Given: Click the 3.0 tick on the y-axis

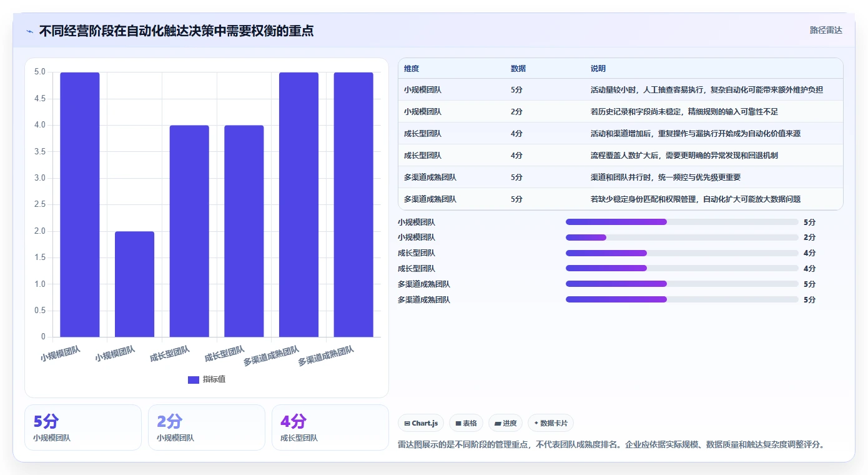Looking at the screenshot, I should [x=40, y=178].
